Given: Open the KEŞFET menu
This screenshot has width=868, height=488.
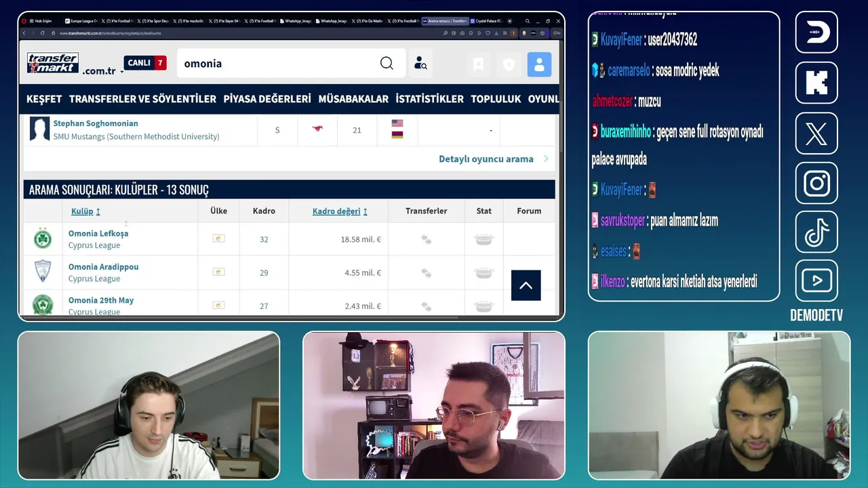Looking at the screenshot, I should 44,99.
